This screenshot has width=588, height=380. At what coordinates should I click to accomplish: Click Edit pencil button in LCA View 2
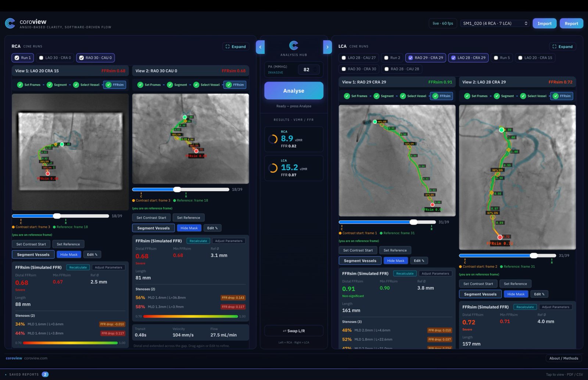540,294
